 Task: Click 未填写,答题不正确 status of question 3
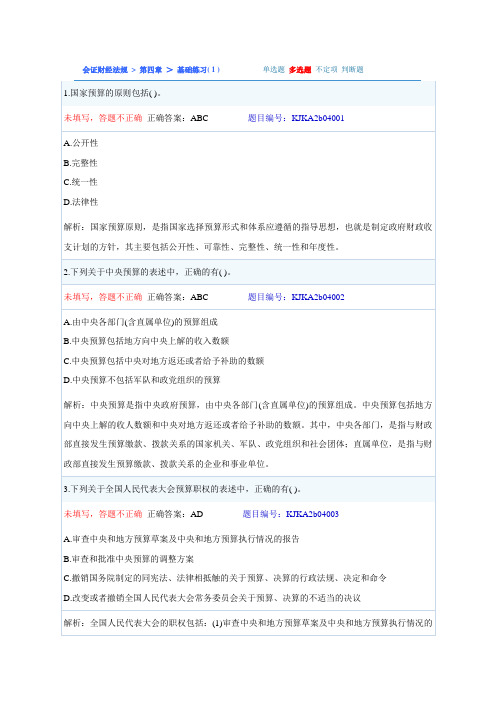(x=103, y=514)
